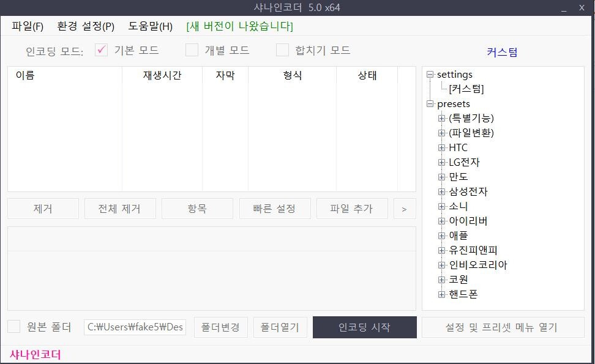Enable 합치기 모드 encoding mode

(x=282, y=50)
